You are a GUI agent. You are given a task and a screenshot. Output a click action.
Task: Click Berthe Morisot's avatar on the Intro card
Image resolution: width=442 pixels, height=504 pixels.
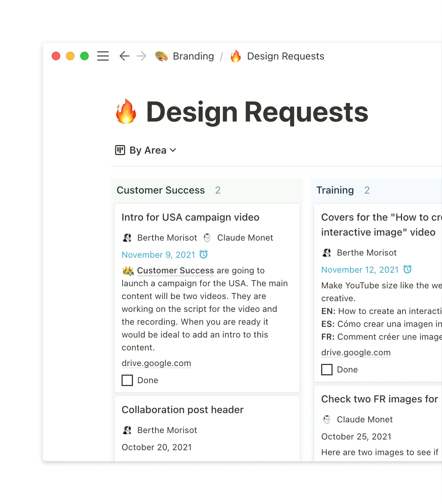127,237
